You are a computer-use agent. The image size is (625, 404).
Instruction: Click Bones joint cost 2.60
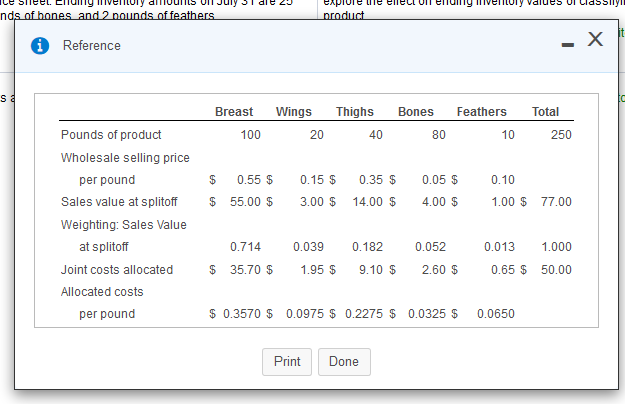pos(434,270)
